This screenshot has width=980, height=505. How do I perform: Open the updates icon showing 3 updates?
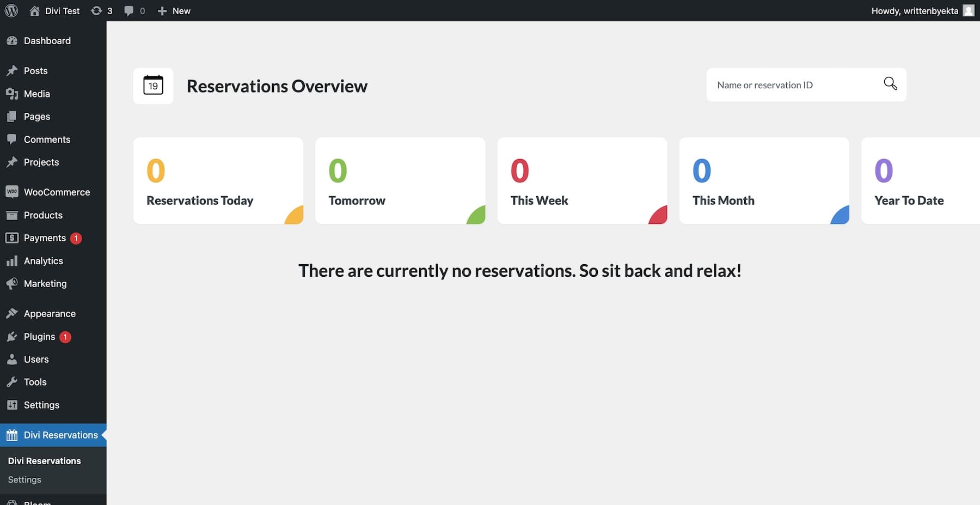click(x=97, y=10)
